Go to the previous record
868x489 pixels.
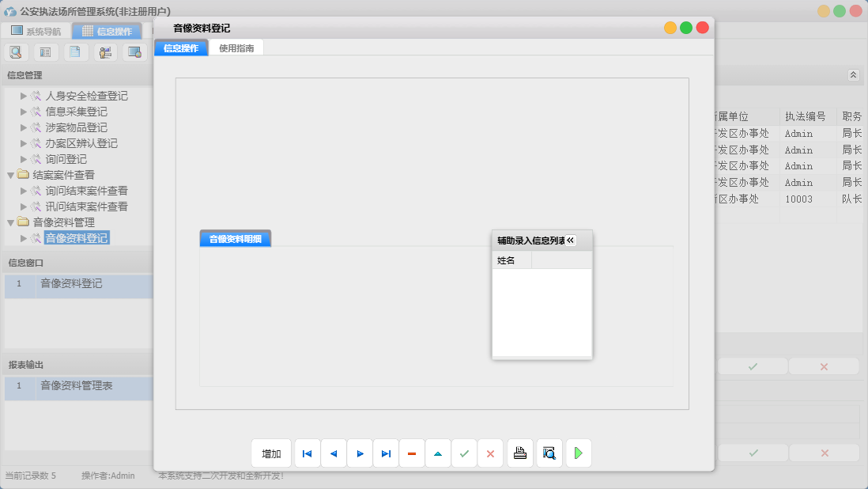tap(334, 453)
